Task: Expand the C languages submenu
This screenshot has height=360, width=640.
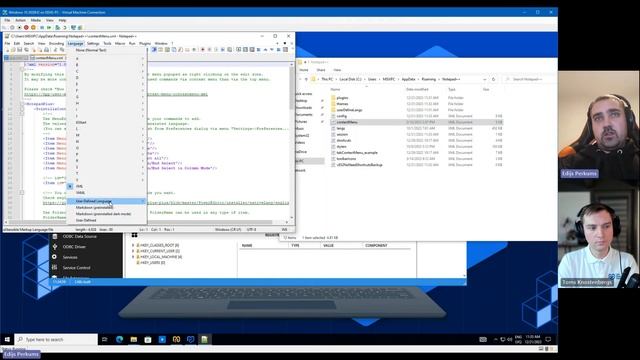Action: click(x=106, y=71)
